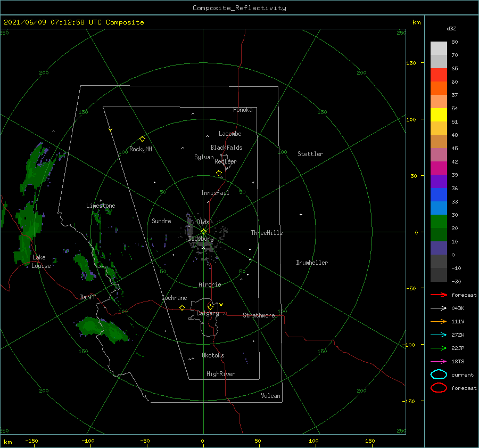Viewport: 479px width, 448px height.
Task: Click the yellow V marker right of Calgary diamond
Action: [221, 304]
